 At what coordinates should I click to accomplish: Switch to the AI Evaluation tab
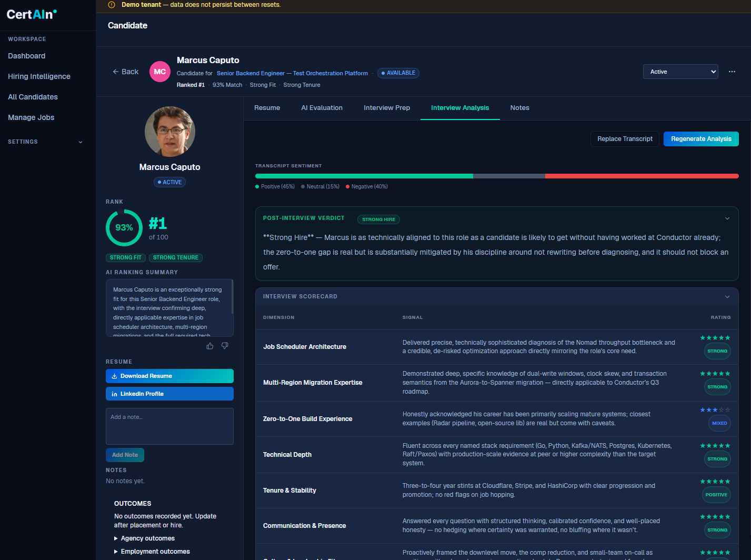coord(322,108)
